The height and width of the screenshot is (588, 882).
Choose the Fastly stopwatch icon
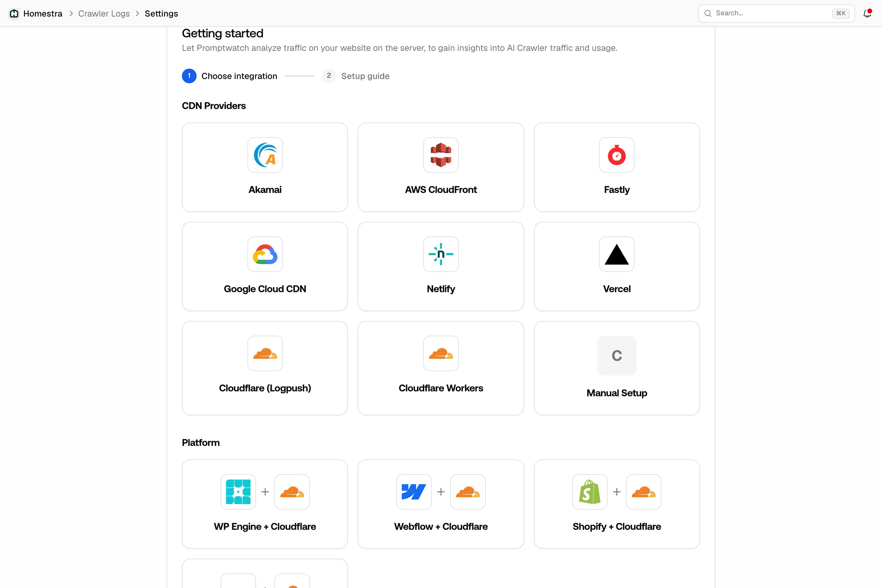pyautogui.click(x=616, y=155)
